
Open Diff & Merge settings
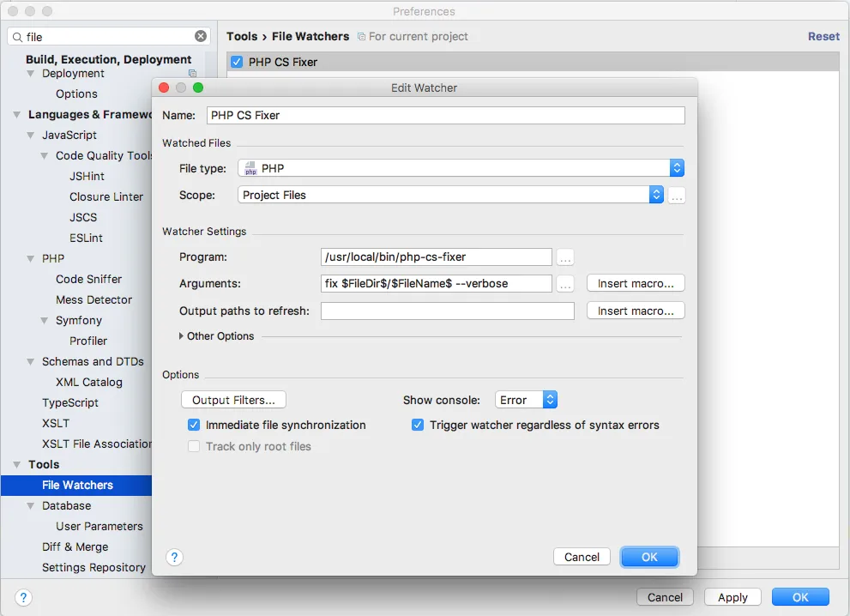pyautogui.click(x=75, y=547)
